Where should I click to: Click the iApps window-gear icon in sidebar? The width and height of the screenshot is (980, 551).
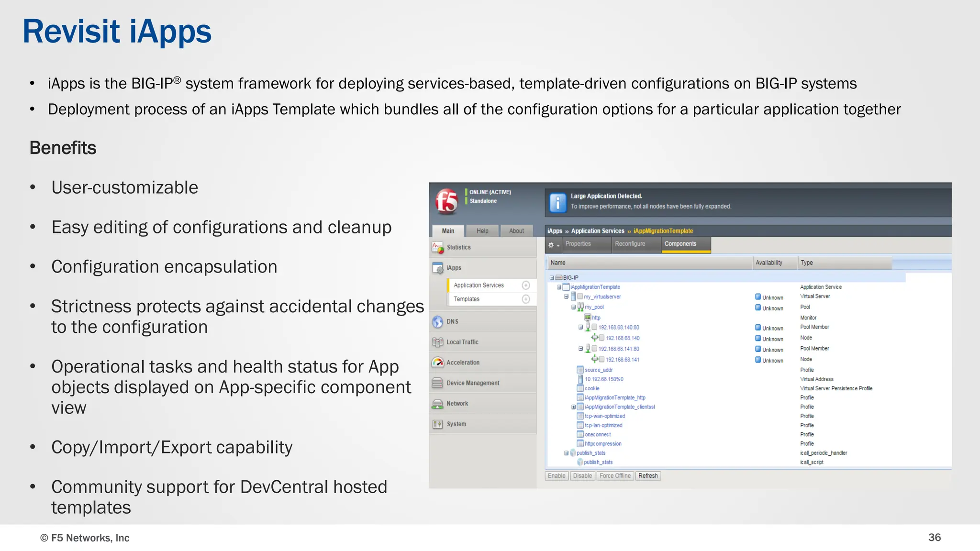click(x=437, y=268)
